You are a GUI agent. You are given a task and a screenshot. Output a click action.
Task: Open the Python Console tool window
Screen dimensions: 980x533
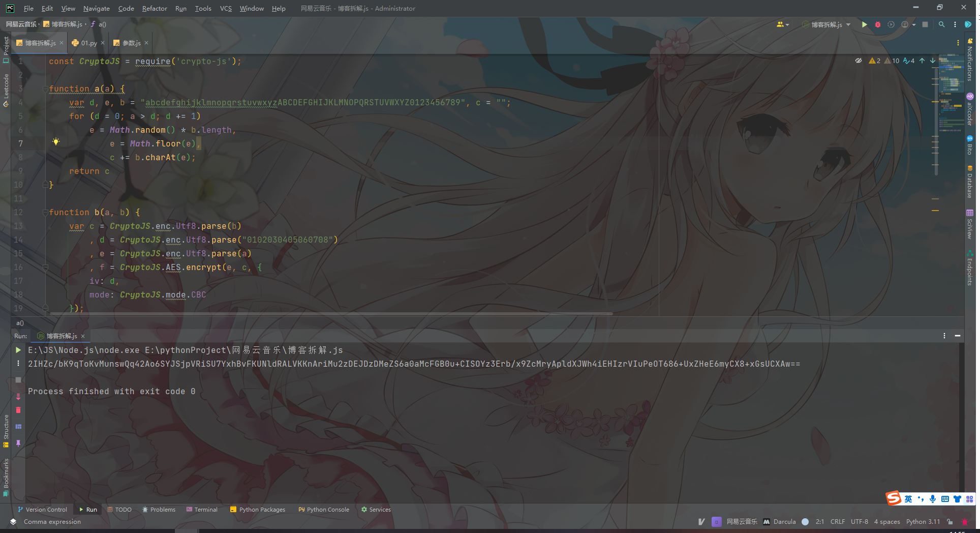click(x=324, y=510)
